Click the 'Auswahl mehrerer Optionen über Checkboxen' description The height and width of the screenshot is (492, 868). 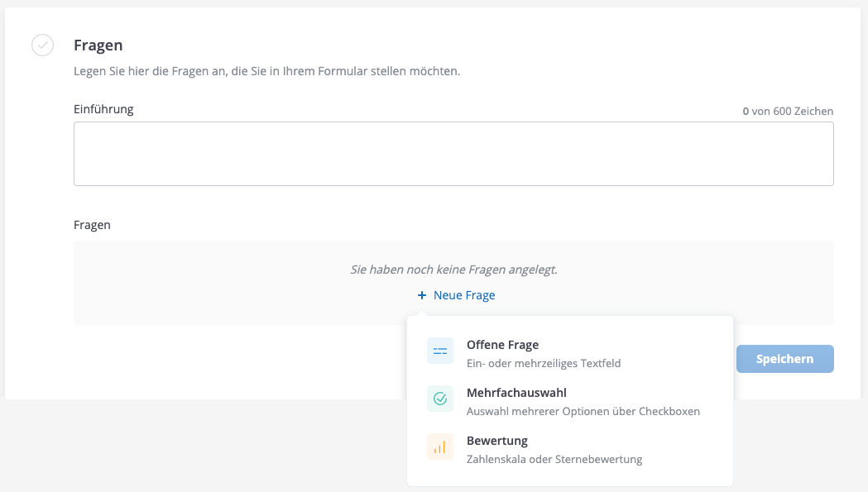coord(583,411)
